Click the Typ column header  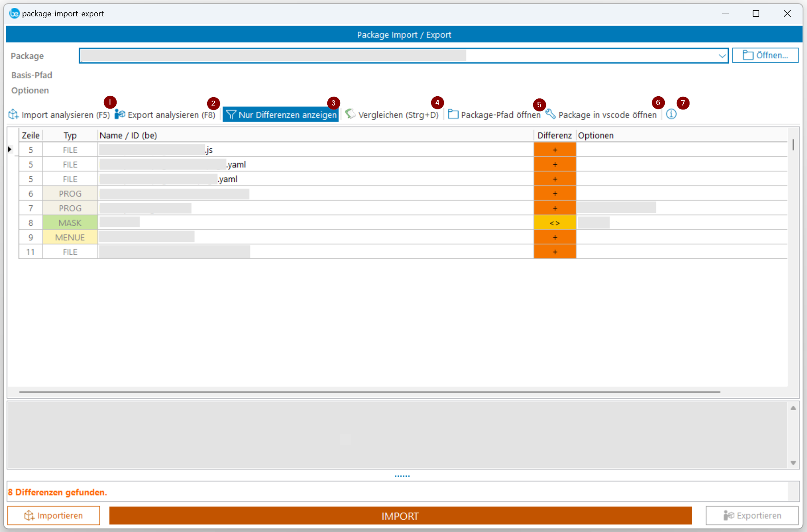pyautogui.click(x=70, y=136)
